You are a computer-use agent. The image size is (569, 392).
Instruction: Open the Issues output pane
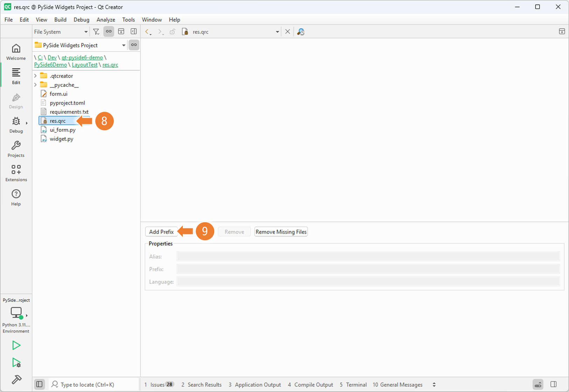pos(159,384)
